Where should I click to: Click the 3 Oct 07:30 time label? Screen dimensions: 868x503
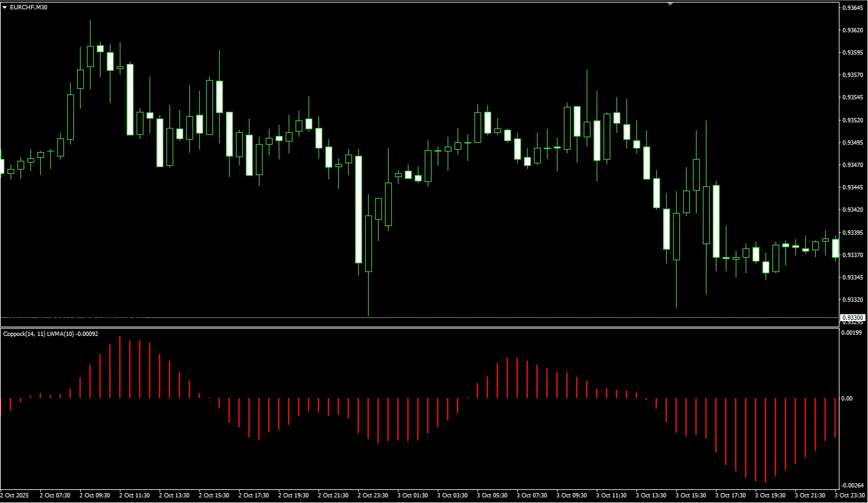pyautogui.click(x=531, y=496)
